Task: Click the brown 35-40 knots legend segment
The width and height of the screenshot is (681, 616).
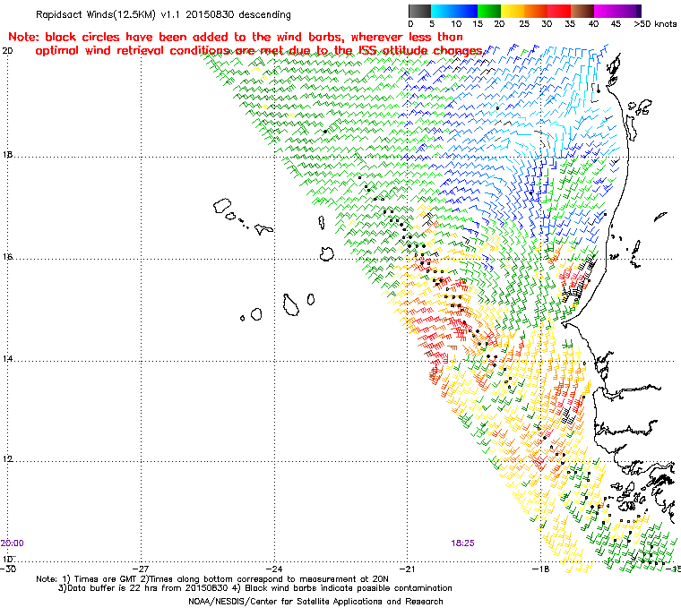Action: tap(582, 11)
